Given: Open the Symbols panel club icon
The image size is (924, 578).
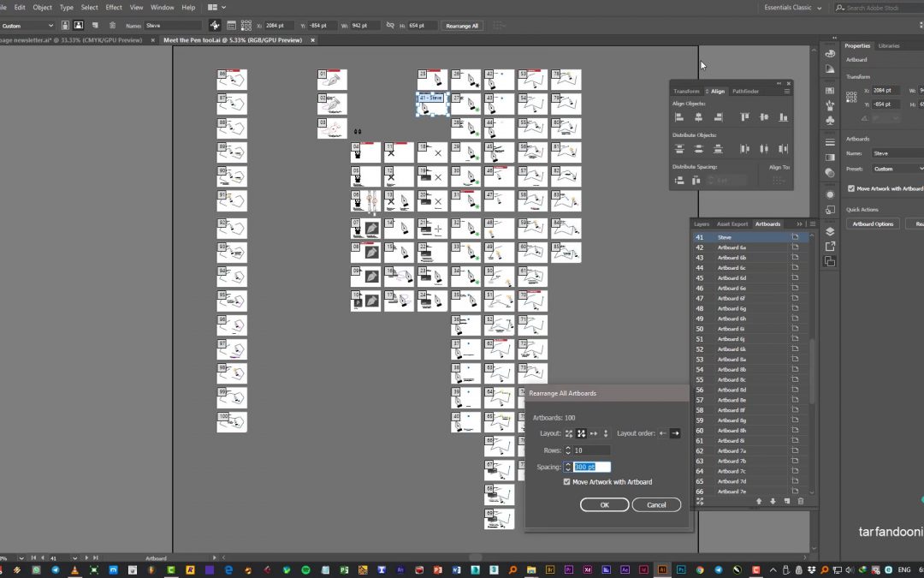Looking at the screenshot, I should [x=830, y=121].
